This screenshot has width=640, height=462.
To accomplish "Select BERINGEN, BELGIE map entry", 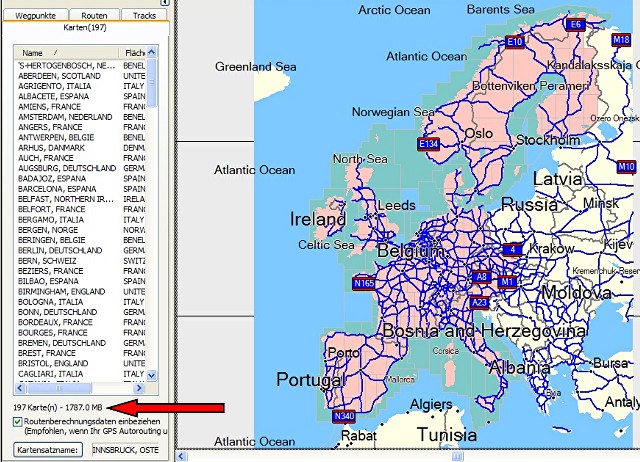I will pos(80,240).
